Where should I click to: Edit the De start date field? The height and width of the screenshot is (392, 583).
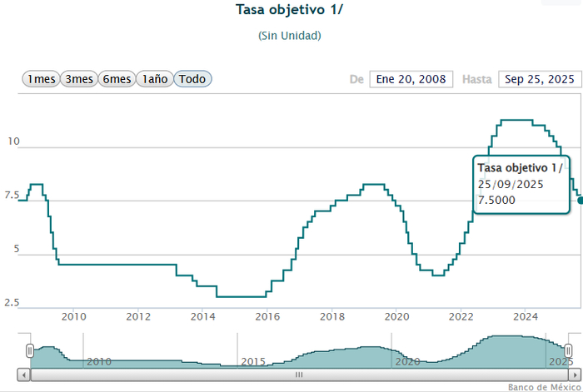[x=411, y=79]
